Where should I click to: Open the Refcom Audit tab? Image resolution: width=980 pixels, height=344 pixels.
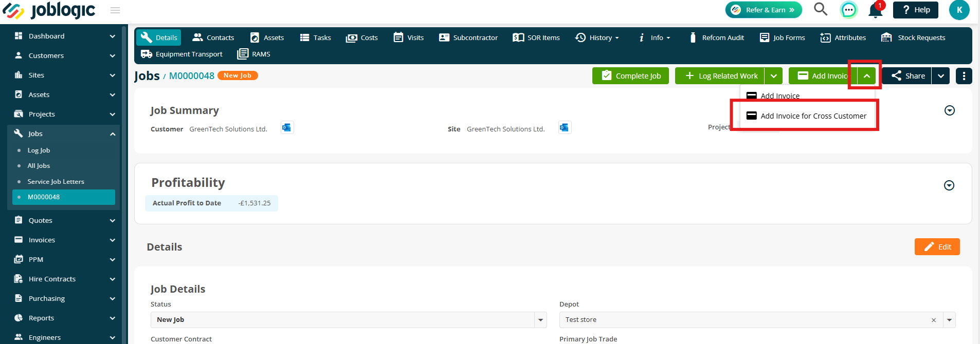(x=716, y=37)
